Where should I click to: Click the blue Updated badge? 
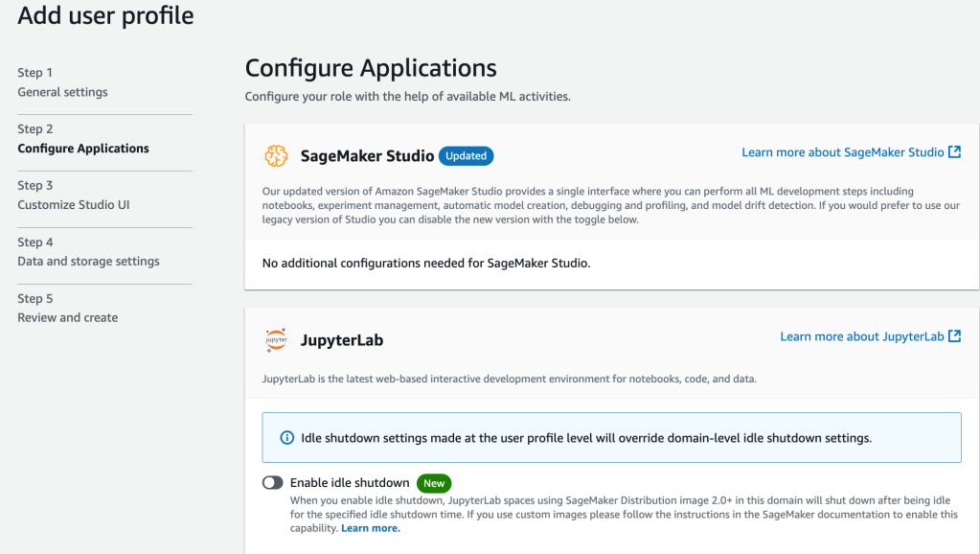pos(466,155)
